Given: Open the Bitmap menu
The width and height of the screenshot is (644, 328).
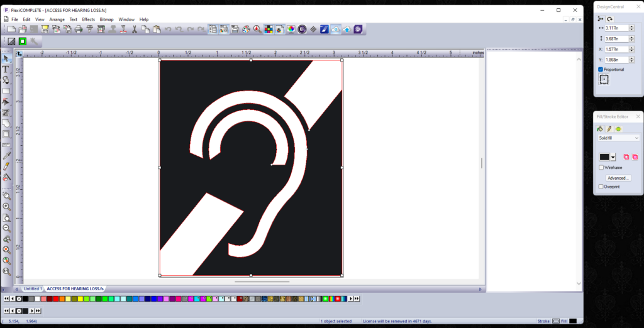Looking at the screenshot, I should click(107, 19).
